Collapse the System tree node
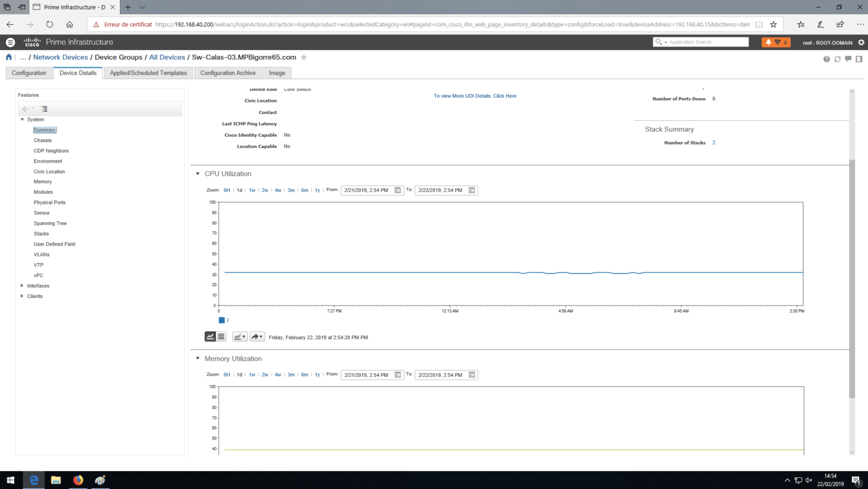The image size is (868, 489). coord(22,120)
